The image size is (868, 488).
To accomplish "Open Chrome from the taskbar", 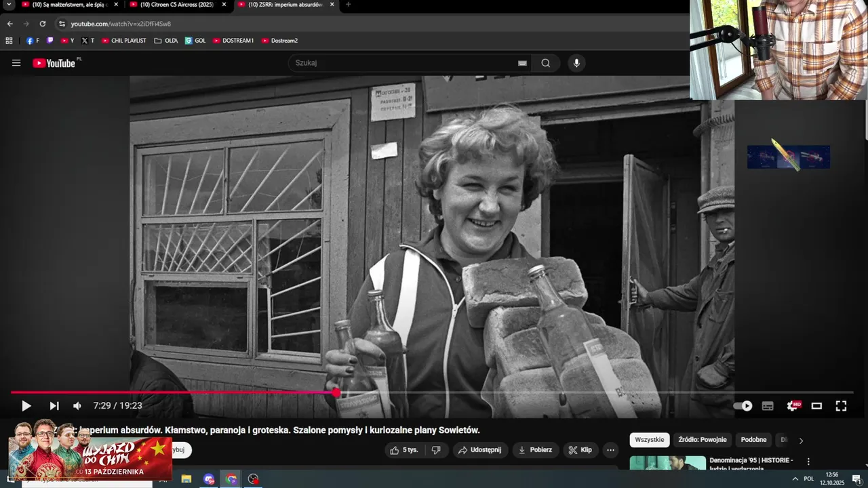I will click(x=231, y=479).
